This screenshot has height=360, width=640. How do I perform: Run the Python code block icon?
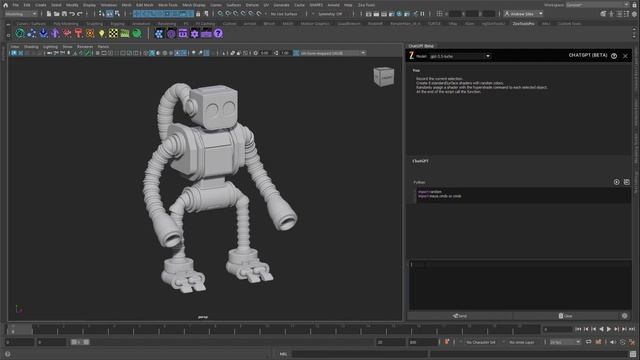coord(616,182)
